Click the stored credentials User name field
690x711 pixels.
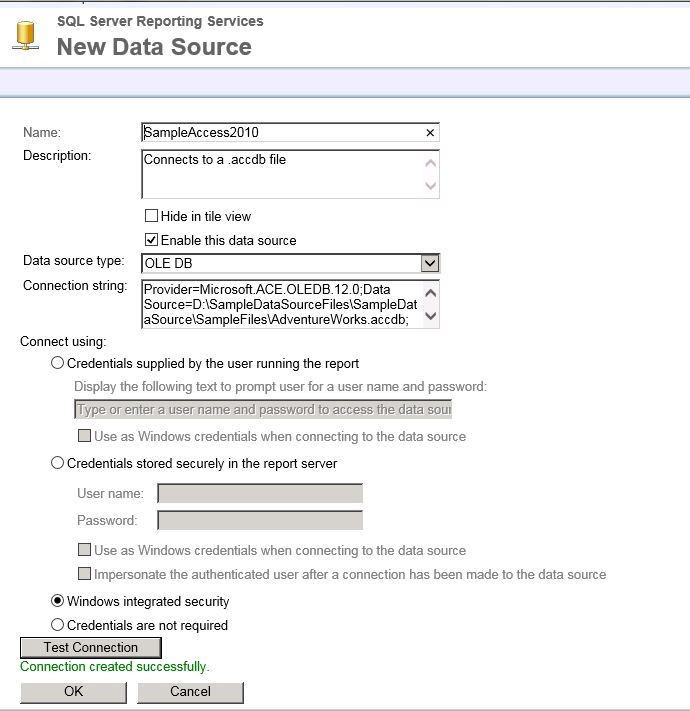(260, 493)
